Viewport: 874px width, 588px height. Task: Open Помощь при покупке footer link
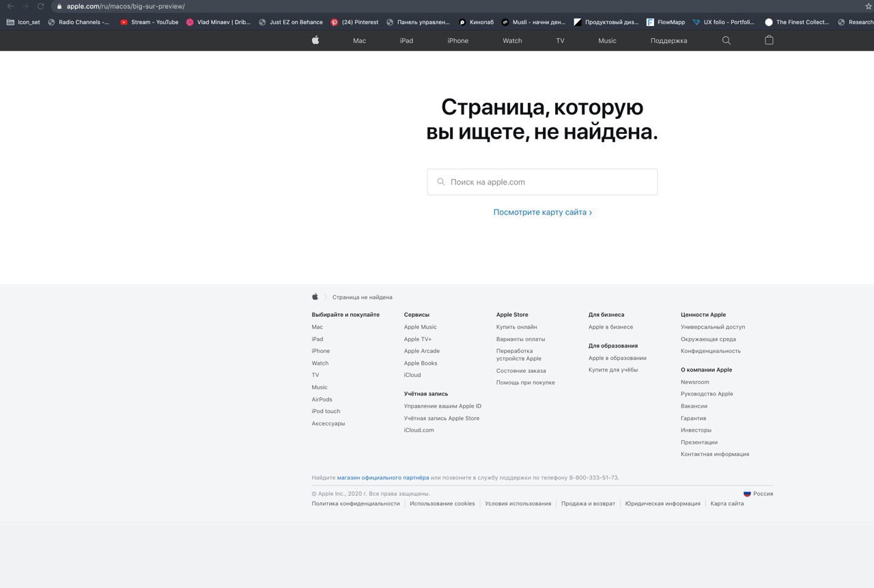525,382
